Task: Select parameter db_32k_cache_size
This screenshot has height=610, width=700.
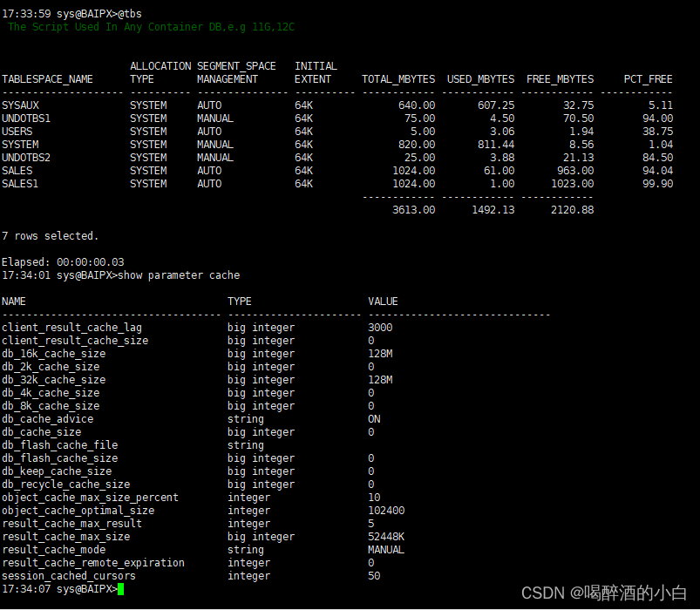Action: click(x=53, y=380)
